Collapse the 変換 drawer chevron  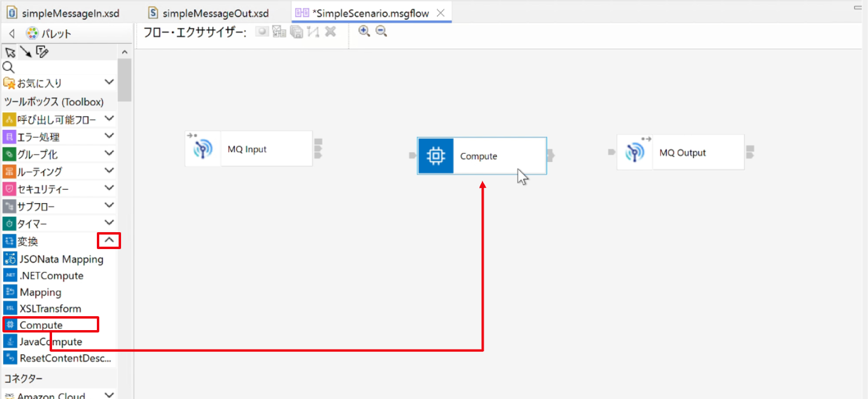(x=109, y=241)
